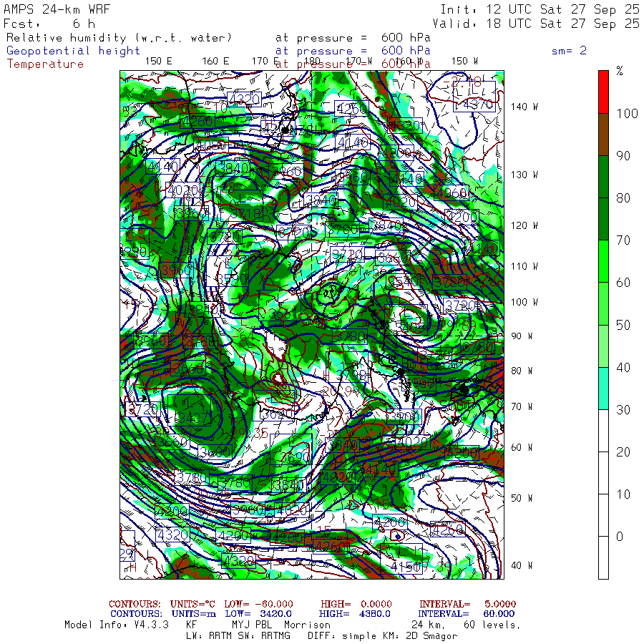The height and width of the screenshot is (644, 644).
Task: Click the blue 'UNITS=m' contour legend text
Action: 194,614
